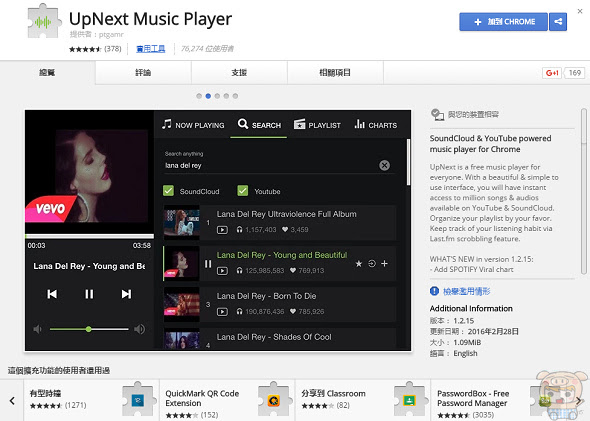
Task: Skip to the next track
Action: tap(126, 294)
